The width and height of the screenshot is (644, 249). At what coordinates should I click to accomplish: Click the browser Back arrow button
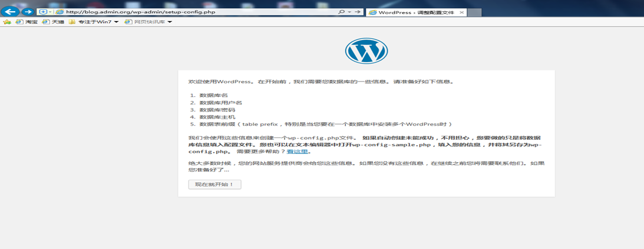tap(10, 12)
